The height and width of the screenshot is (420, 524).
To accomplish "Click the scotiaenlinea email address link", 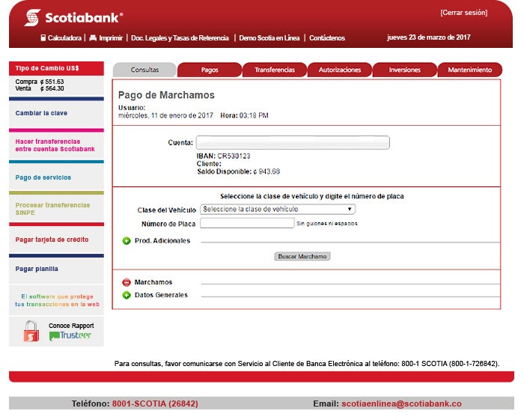I will pos(401,404).
